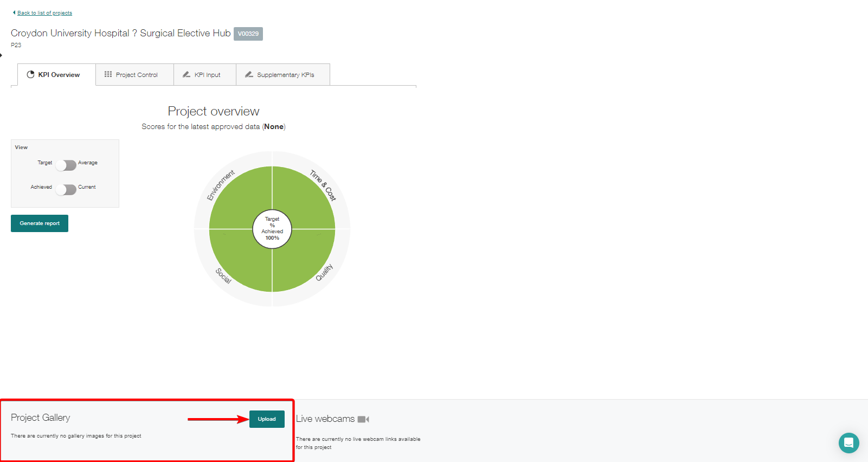The width and height of the screenshot is (868, 462).
Task: Click the no live webcam links message
Action: point(358,443)
